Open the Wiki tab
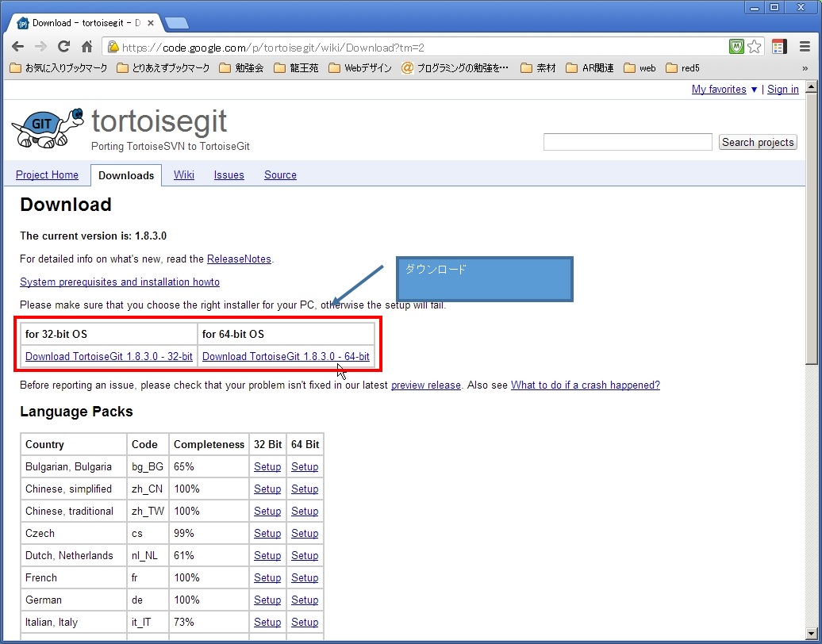 coord(184,175)
